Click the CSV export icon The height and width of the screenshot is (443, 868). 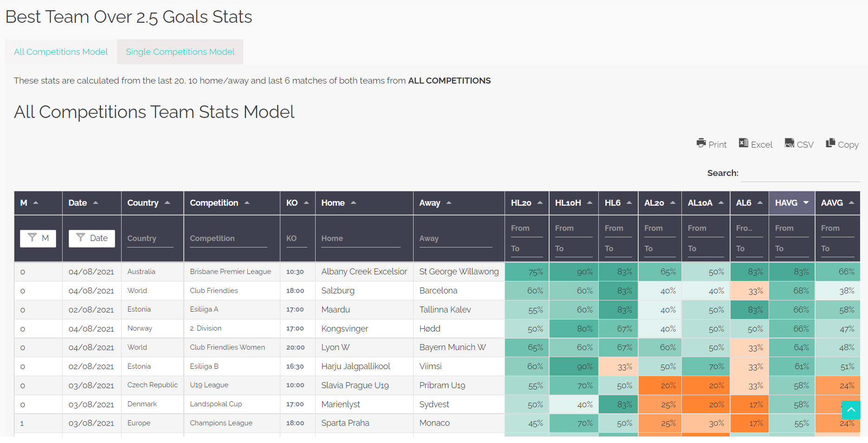coord(798,144)
